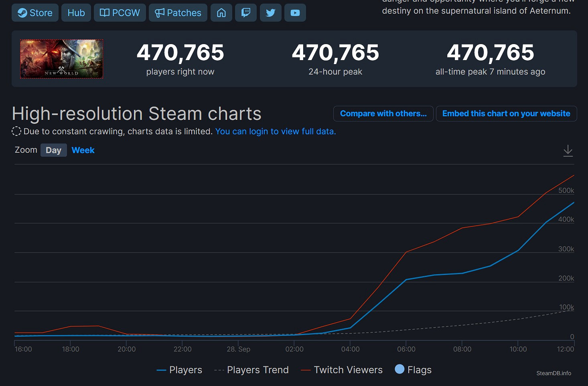This screenshot has height=386, width=588.
Task: Go to the homepage house icon
Action: pos(221,13)
